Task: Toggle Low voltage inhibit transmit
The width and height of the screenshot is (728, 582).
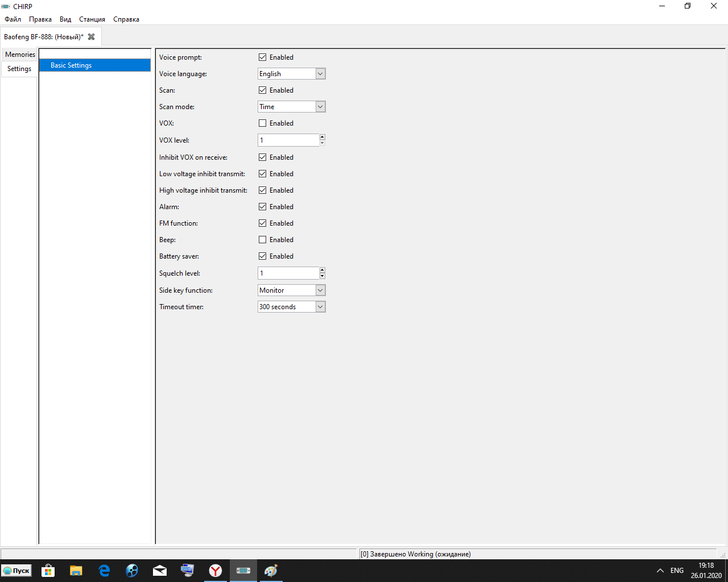Action: 262,174
